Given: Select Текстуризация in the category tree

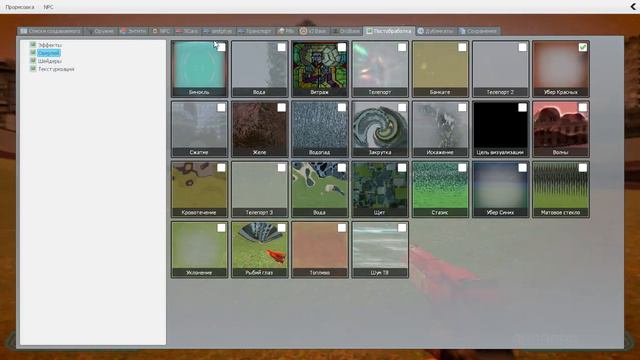Looking at the screenshot, I should click(x=56, y=69).
